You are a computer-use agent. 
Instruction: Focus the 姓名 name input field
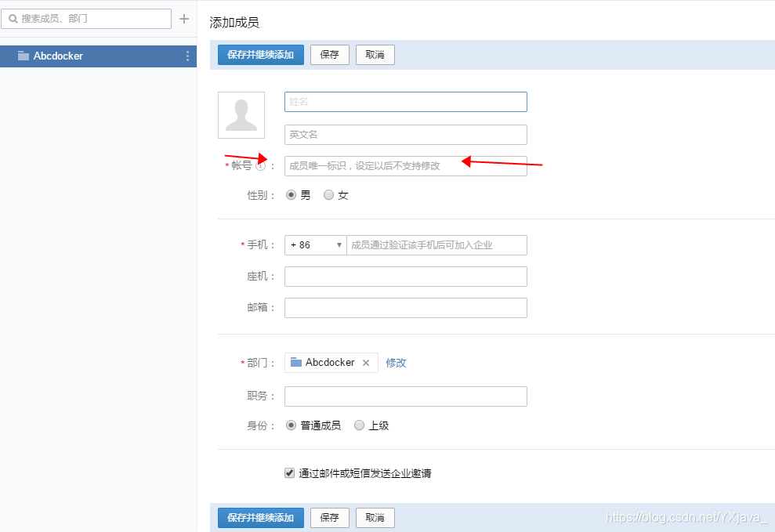pyautogui.click(x=406, y=102)
